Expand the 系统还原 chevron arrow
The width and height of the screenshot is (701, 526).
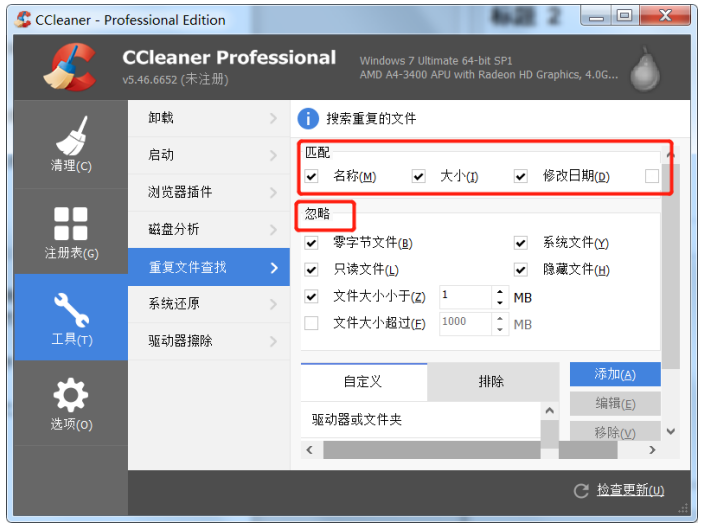(x=273, y=304)
